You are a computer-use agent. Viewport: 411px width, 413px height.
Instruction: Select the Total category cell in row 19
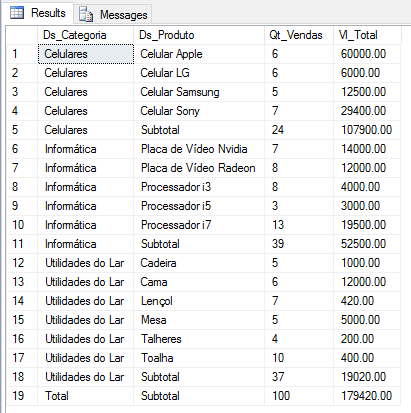pyautogui.click(x=86, y=396)
